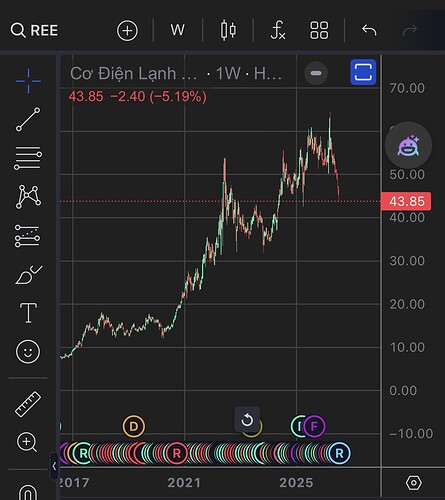Open the orange D dividend marker
The image size is (445, 500).
[133, 426]
